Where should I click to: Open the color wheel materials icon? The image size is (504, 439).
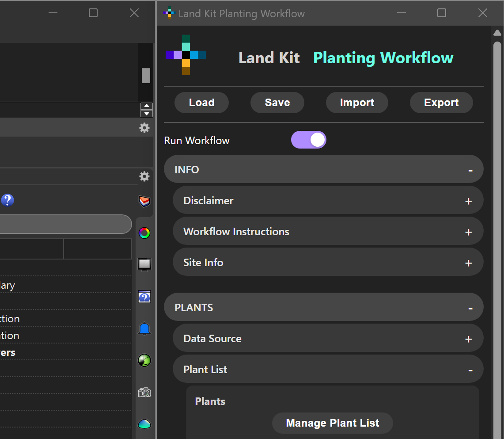coord(144,233)
